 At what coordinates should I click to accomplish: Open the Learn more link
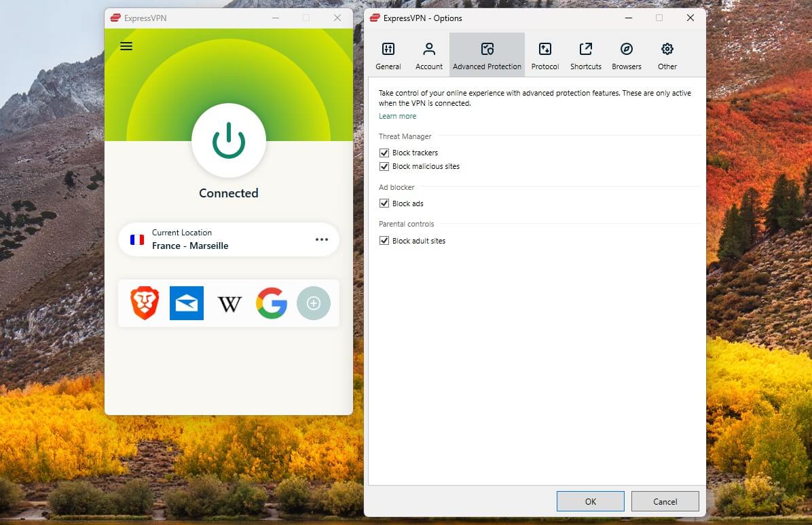tap(397, 116)
